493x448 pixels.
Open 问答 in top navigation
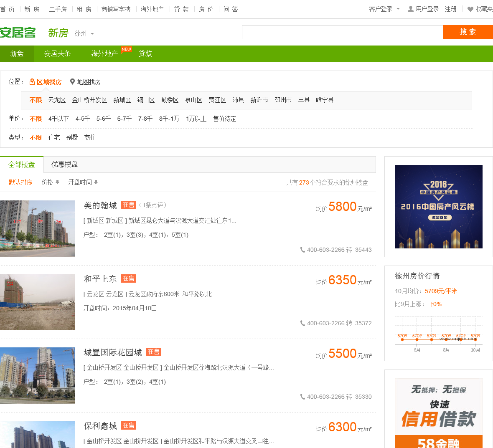[x=231, y=10]
